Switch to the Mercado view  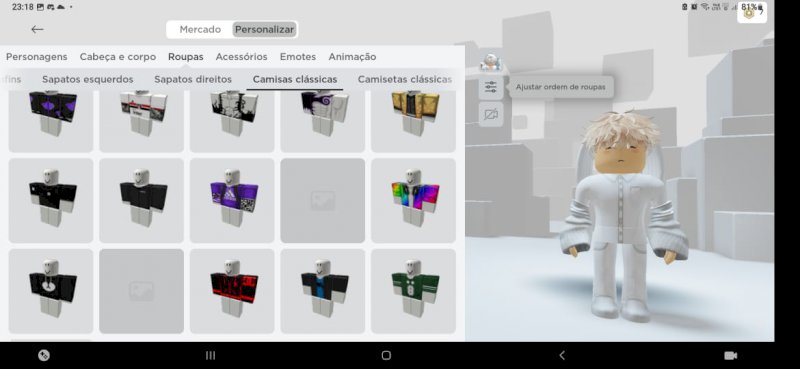click(x=200, y=30)
